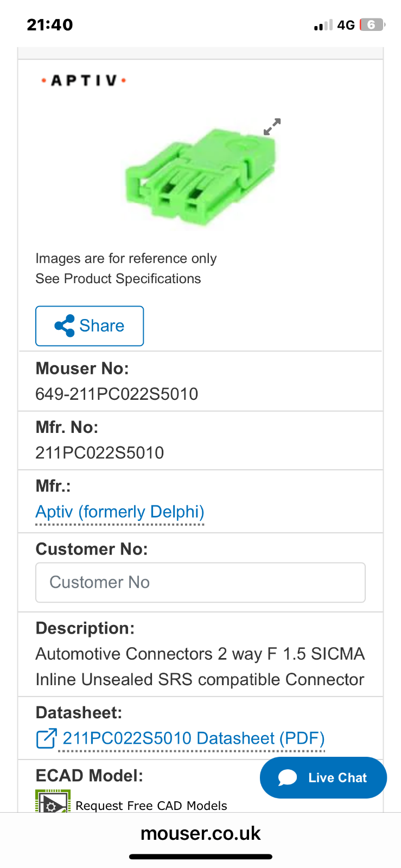Tap the enlarge image arrows icon
The height and width of the screenshot is (868, 401).
[x=272, y=126]
